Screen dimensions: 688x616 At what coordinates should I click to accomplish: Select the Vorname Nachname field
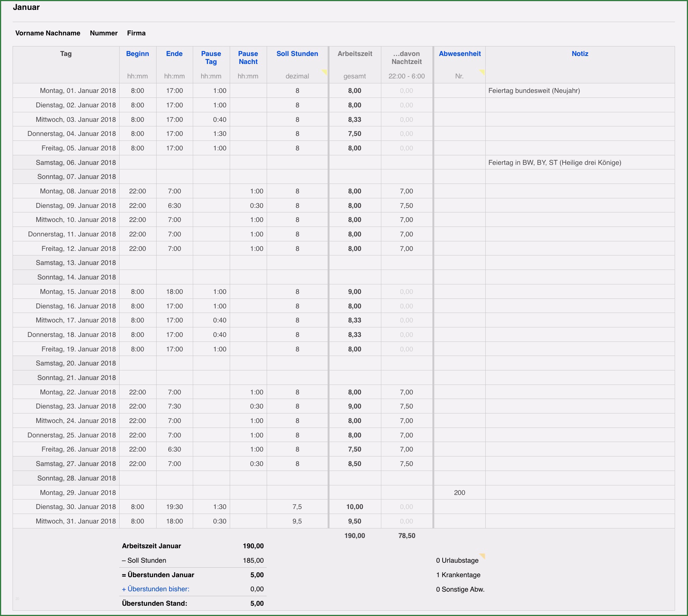48,33
